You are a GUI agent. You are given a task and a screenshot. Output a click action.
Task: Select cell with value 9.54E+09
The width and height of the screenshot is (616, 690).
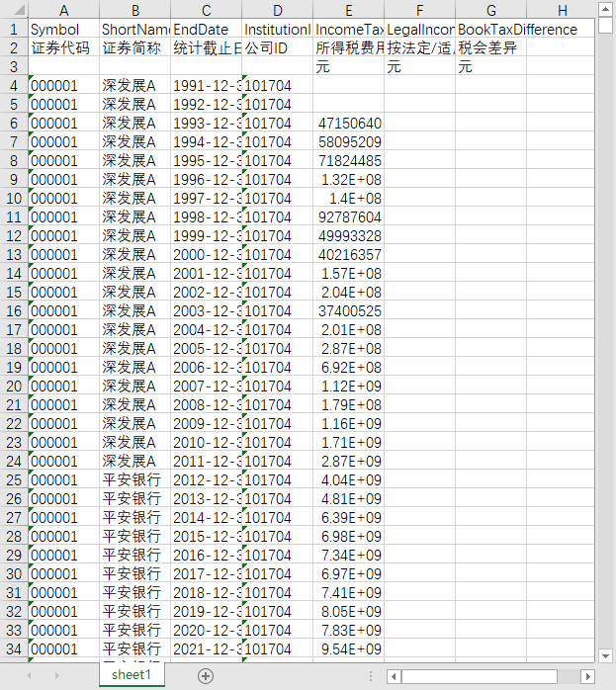point(349,648)
